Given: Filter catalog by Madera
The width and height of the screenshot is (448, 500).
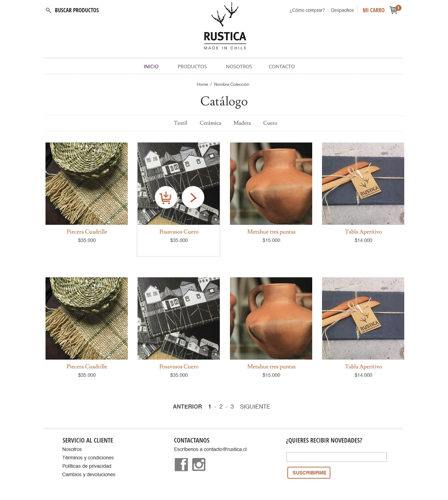Looking at the screenshot, I should 242,123.
